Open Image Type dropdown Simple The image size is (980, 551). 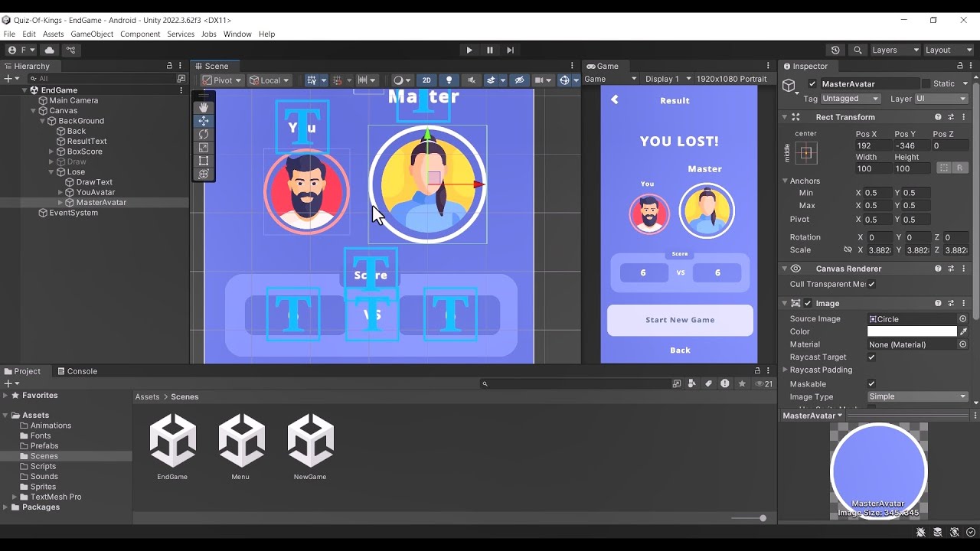[x=918, y=396]
